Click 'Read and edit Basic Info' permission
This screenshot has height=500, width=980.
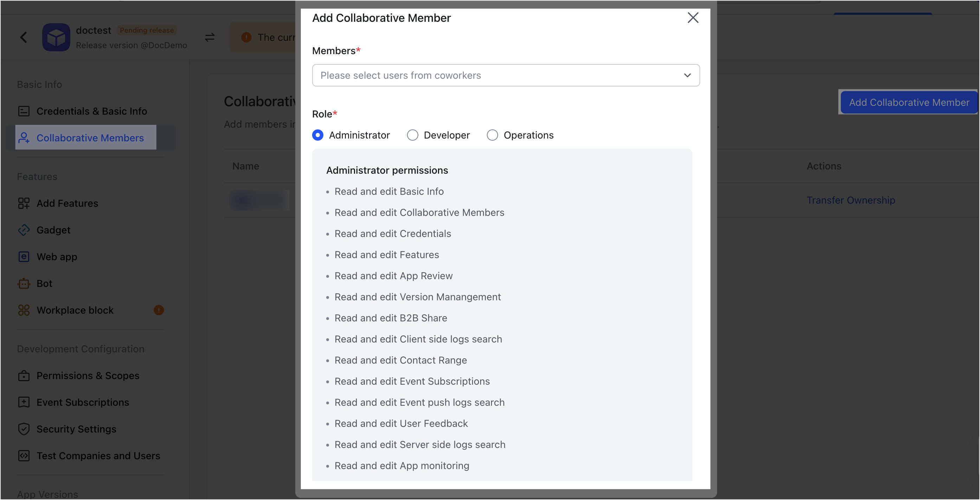pos(389,191)
